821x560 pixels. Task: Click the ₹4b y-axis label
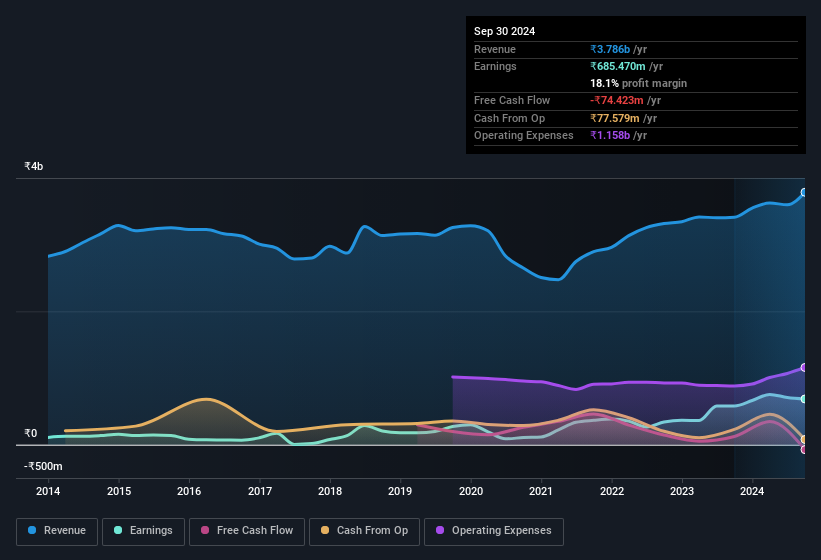click(34, 166)
